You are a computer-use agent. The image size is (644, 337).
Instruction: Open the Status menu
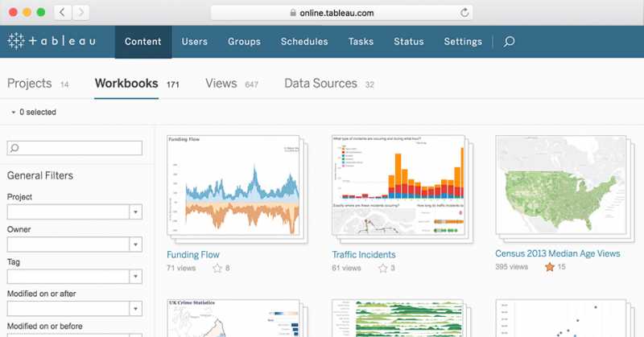[409, 42]
